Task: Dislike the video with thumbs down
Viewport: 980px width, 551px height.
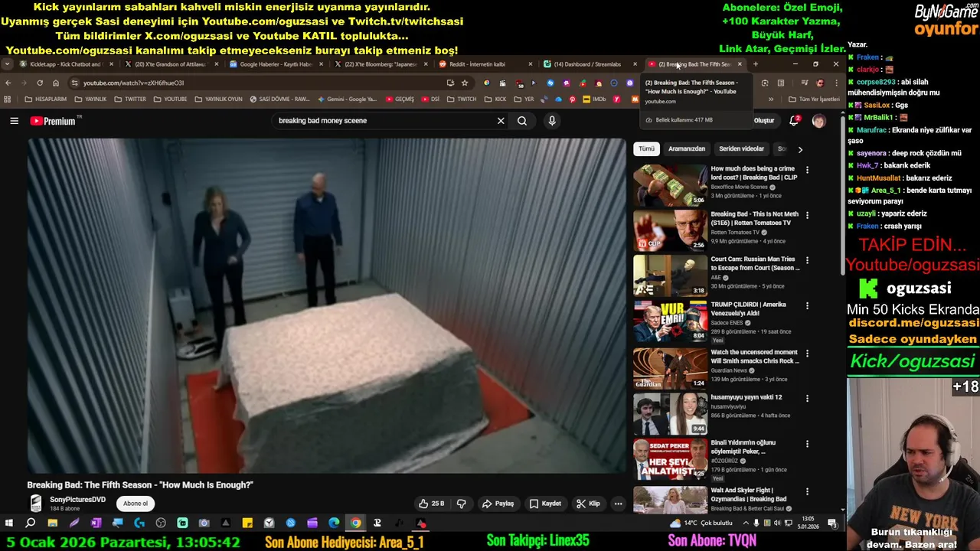Action: coord(461,504)
